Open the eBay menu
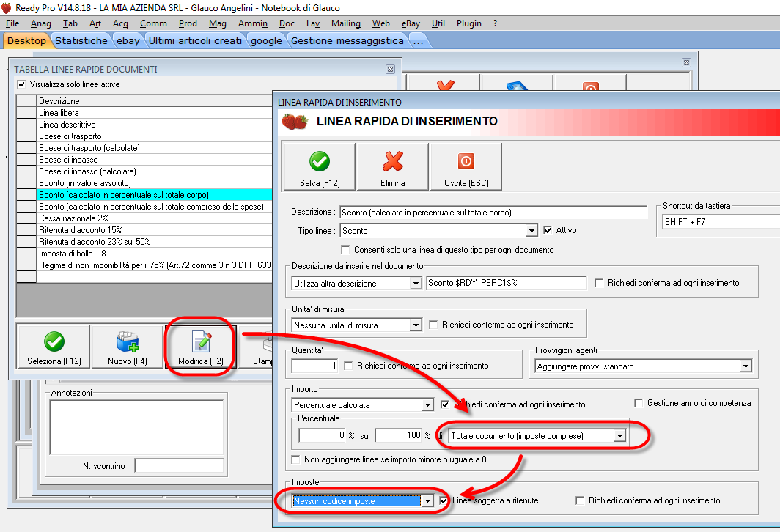The image size is (780, 532). click(x=411, y=23)
